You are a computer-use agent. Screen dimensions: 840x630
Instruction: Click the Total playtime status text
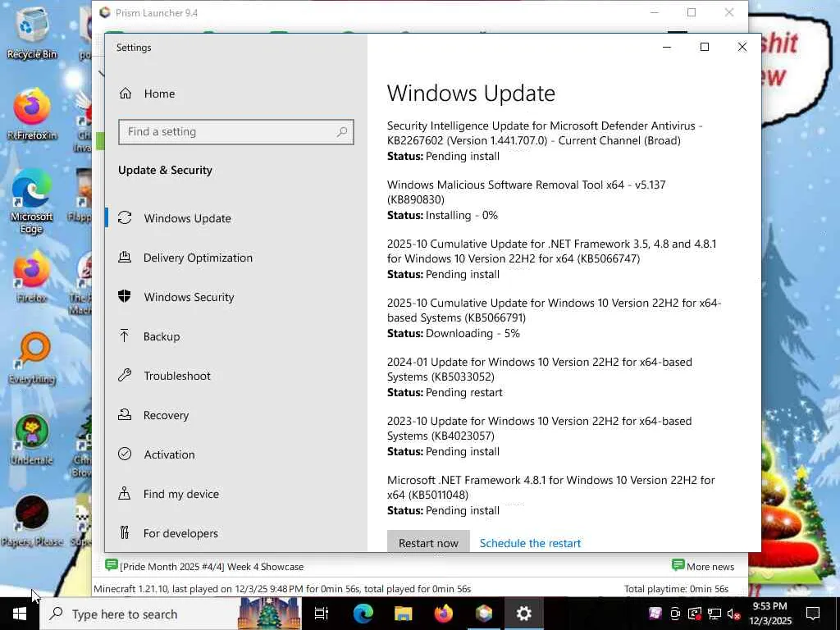point(676,589)
